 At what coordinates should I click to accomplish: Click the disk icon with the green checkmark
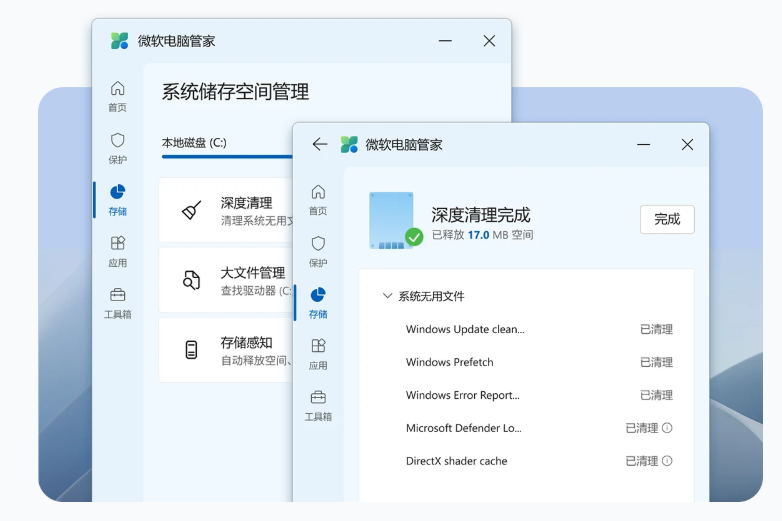click(x=395, y=220)
